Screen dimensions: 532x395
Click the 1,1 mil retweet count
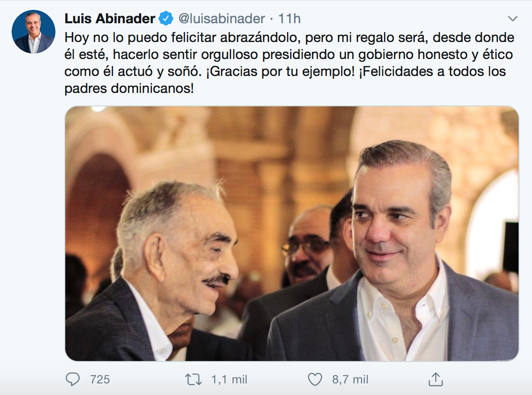229,379
